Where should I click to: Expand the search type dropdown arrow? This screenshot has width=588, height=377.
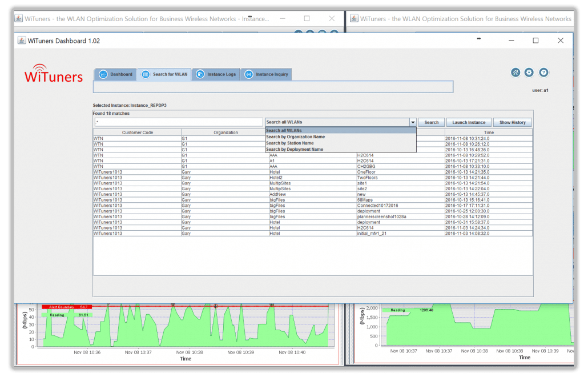pyautogui.click(x=413, y=122)
